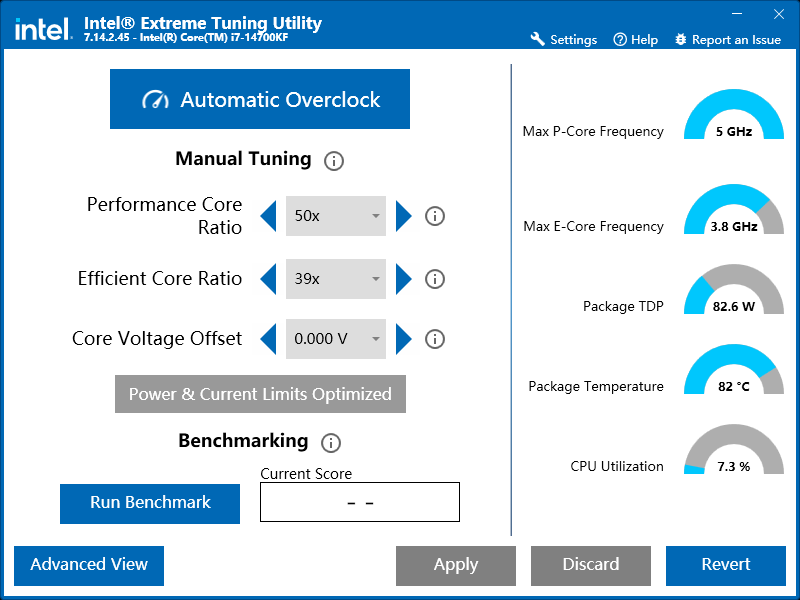Increase Core Voltage Offset with right arrow

coord(403,339)
